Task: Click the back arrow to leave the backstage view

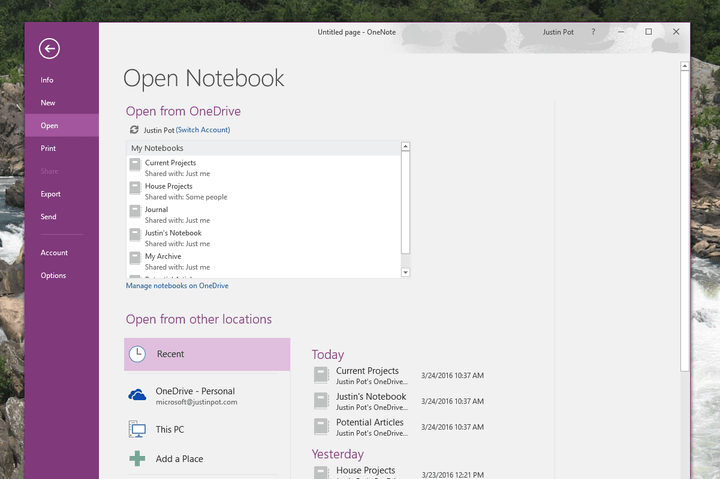Action: coord(49,49)
